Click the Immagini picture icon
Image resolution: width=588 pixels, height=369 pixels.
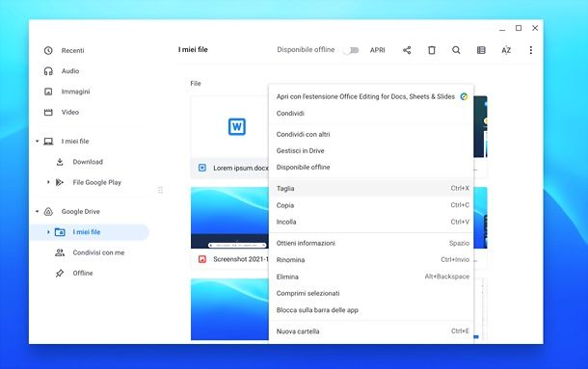tap(48, 92)
